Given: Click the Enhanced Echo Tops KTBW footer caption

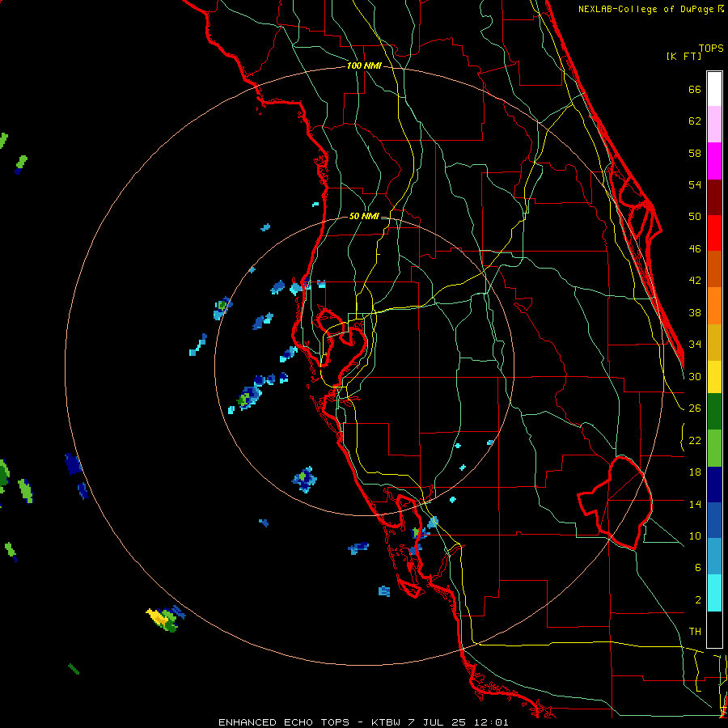Looking at the screenshot, I should tap(363, 722).
